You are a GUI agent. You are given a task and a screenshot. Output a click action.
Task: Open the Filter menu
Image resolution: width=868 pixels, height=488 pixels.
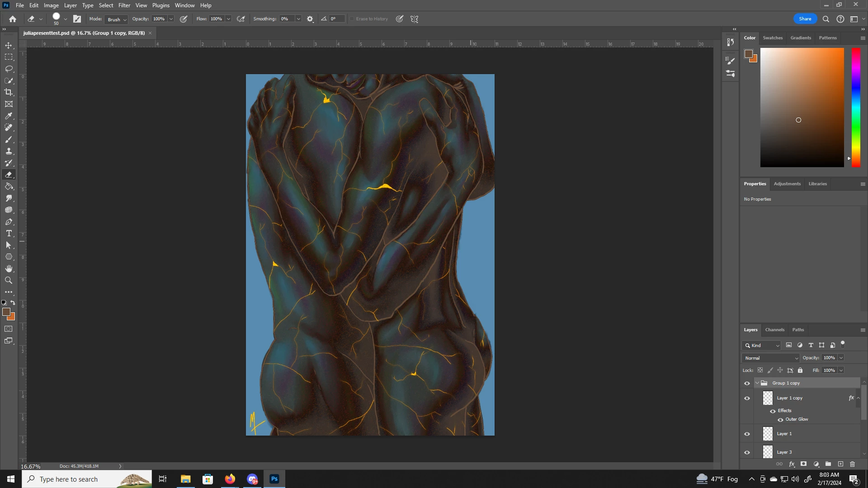(124, 5)
